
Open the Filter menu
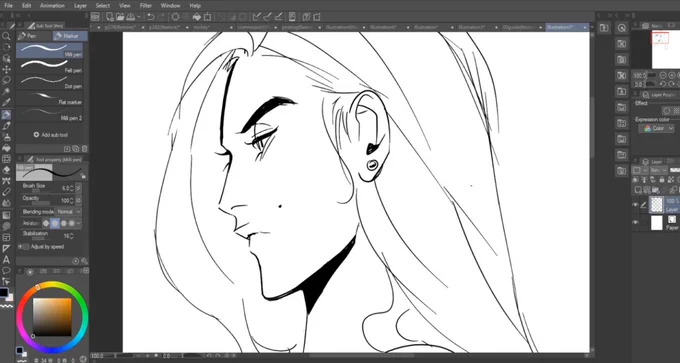(x=146, y=6)
